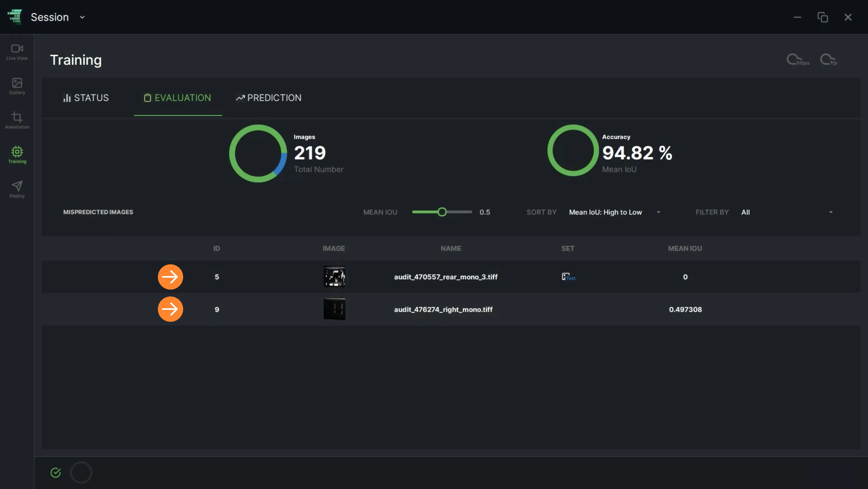Viewport: 868px width, 489px height.
Task: Open the Gallery sidebar icon
Action: (x=17, y=86)
